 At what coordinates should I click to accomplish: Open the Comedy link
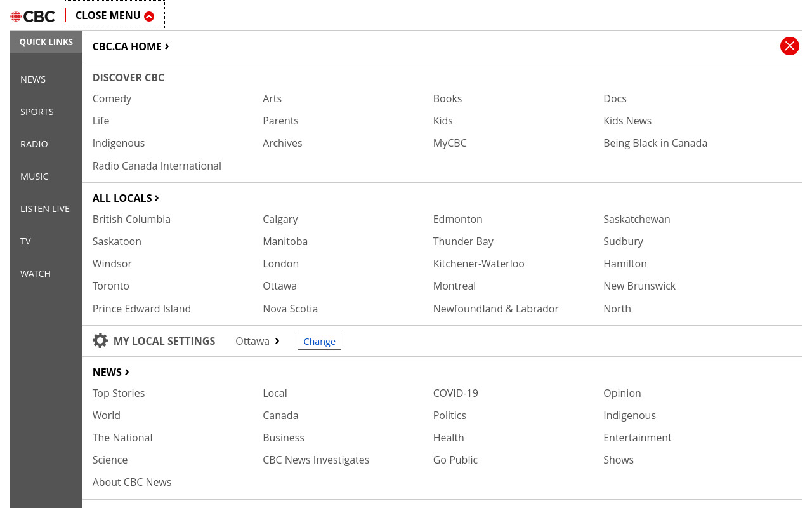pos(112,98)
